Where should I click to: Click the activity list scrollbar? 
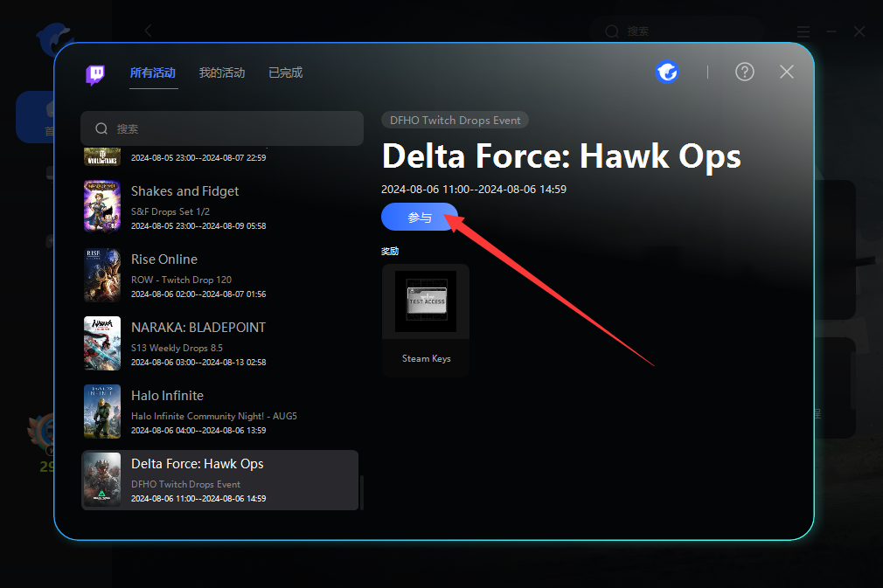tap(362, 493)
